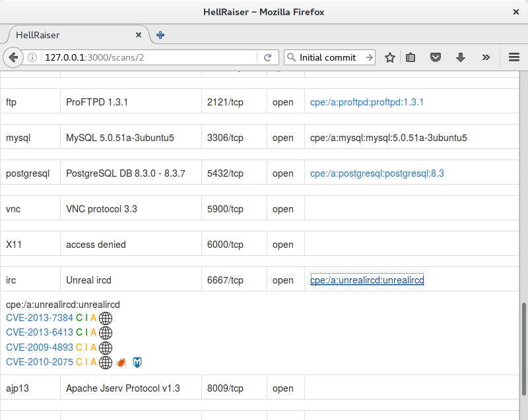
Task: Bookmark this page with the star icon
Action: tap(390, 57)
